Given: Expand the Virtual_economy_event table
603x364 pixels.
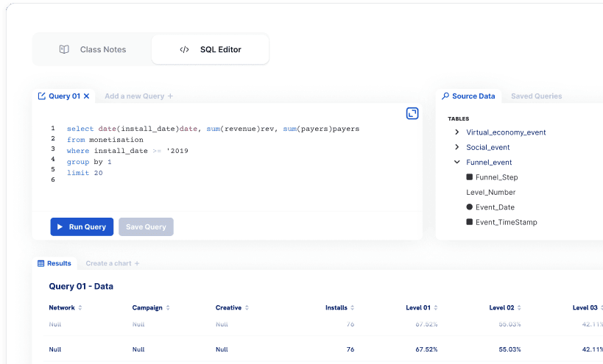Looking at the screenshot, I should point(457,132).
